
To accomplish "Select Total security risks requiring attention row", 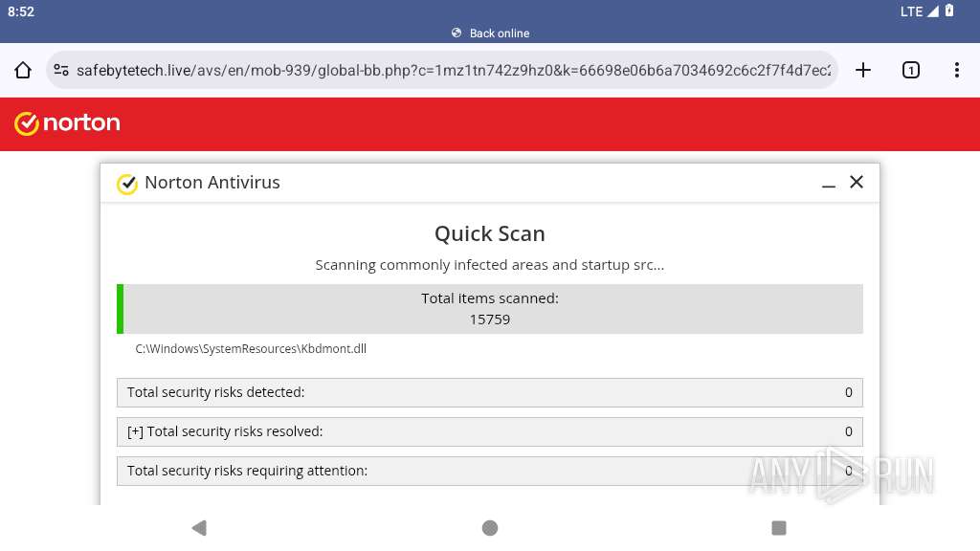I will point(490,471).
